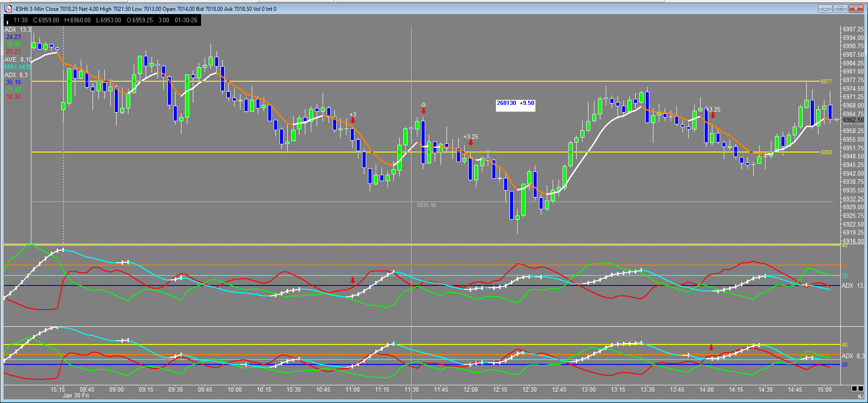Select the ADX 8,3 study label at left

[16, 75]
